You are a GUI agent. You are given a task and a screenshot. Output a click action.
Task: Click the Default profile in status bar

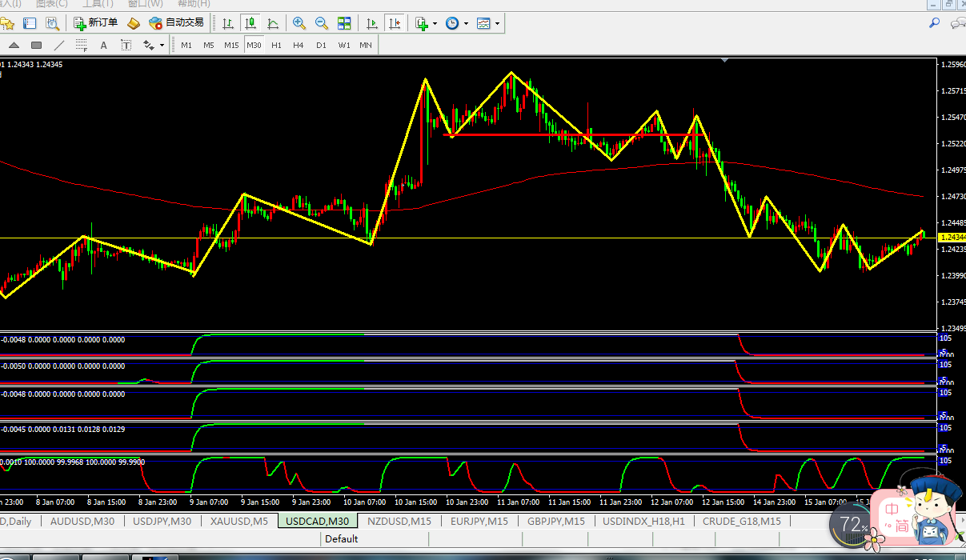click(x=342, y=539)
